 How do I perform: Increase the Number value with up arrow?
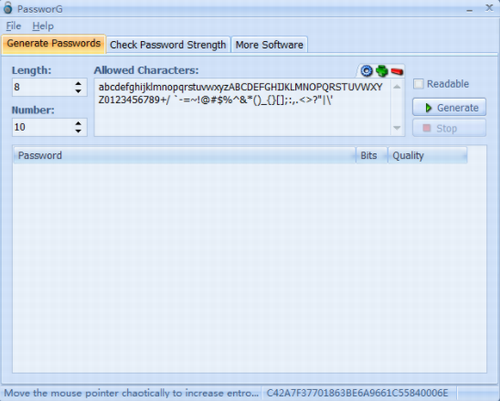click(78, 123)
